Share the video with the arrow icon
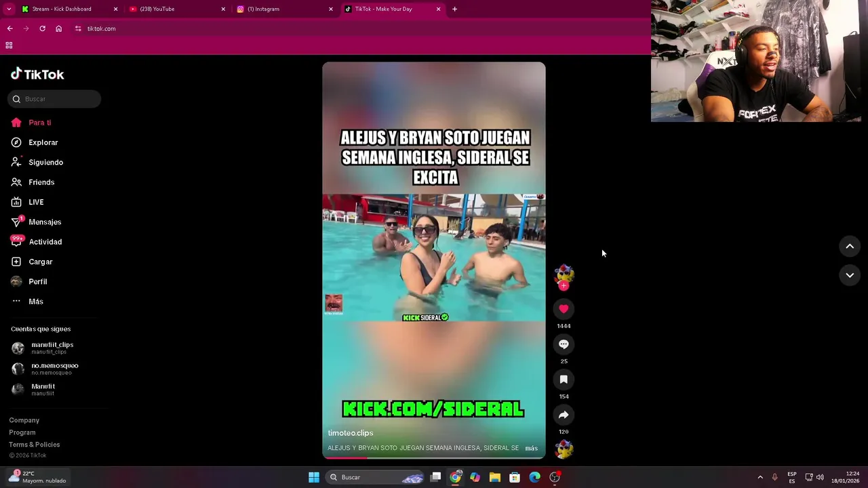The height and width of the screenshot is (488, 868). (x=564, y=415)
